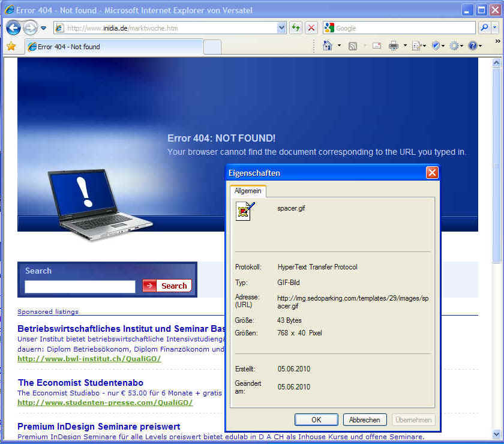The width and height of the screenshot is (504, 444).
Task: Click Abbrechen to cancel the dialog
Action: point(365,419)
